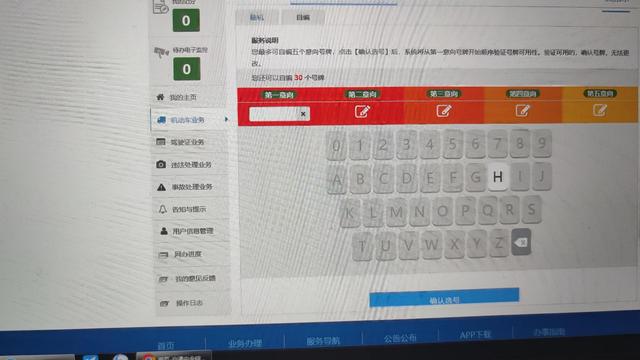Tap the B key on the keyboard
Screen dimensions: 640x360
pyautogui.click(x=360, y=179)
